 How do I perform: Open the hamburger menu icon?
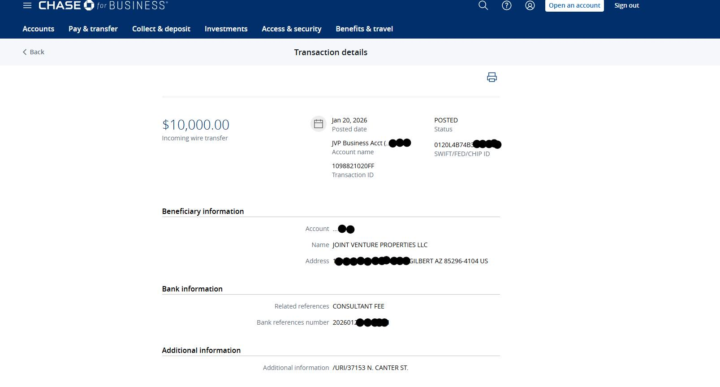(x=27, y=6)
